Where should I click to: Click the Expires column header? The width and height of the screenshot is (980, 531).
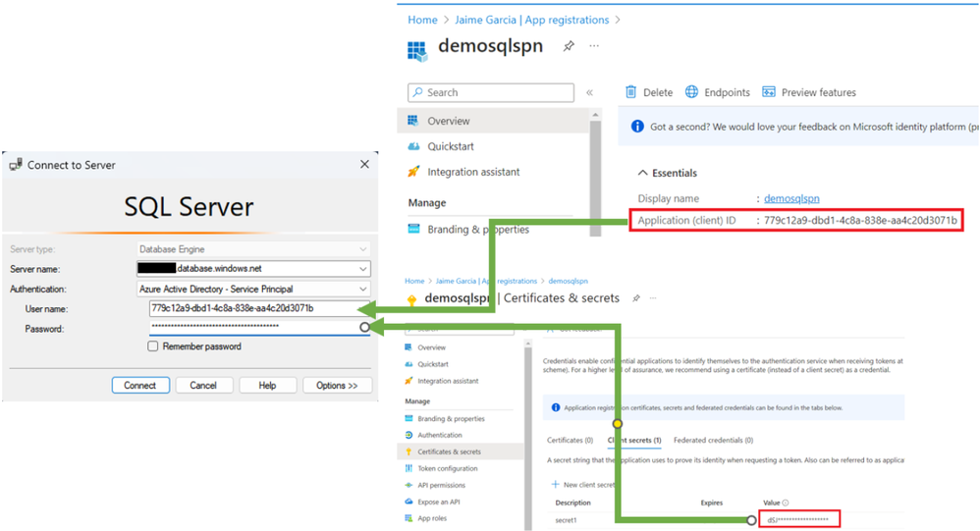(x=711, y=503)
